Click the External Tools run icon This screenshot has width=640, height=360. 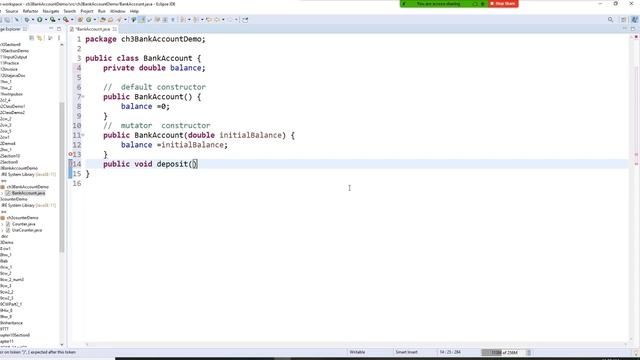(x=65, y=20)
